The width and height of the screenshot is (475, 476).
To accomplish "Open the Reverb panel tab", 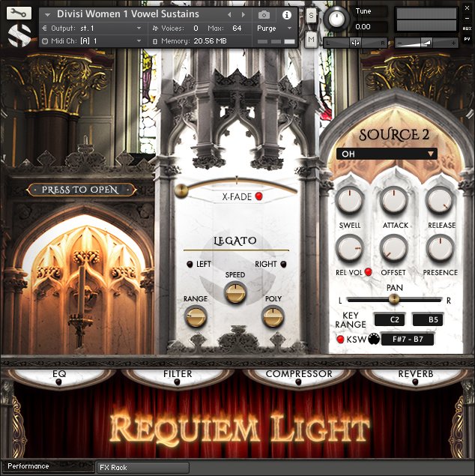I will pos(416,374).
